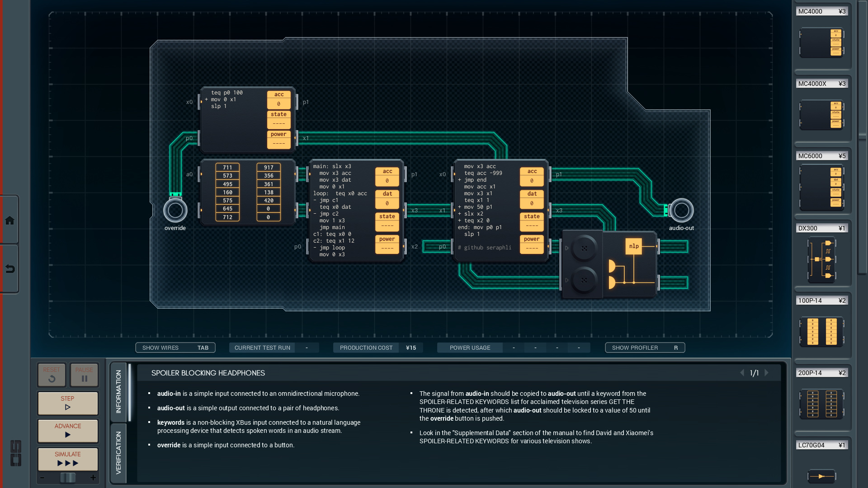The height and width of the screenshot is (488, 868).
Task: Go to next information page arrow
Action: [766, 373]
